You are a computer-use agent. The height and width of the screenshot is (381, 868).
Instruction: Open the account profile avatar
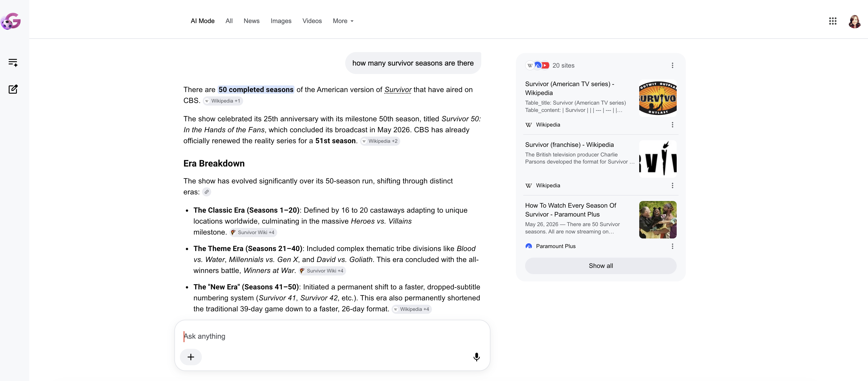tap(855, 21)
